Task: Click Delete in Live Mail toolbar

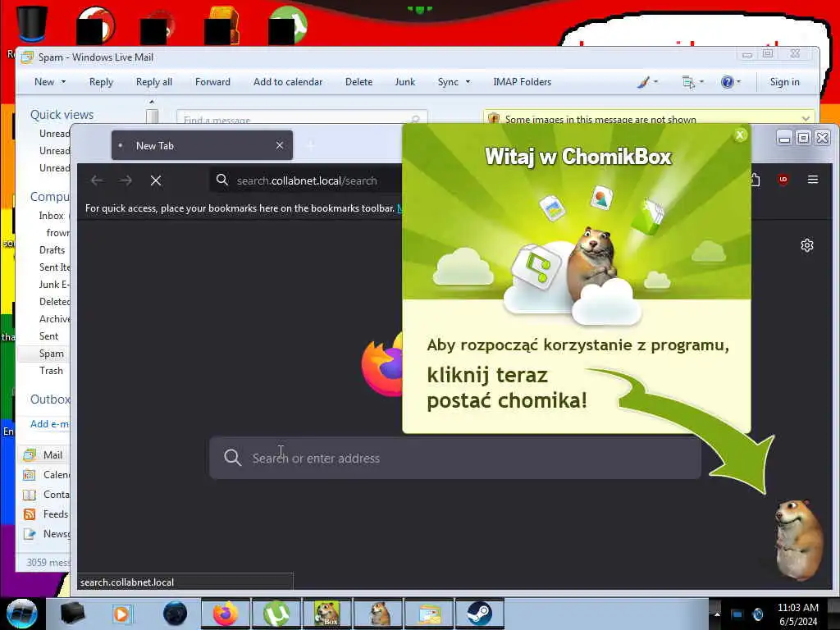Action: [x=359, y=82]
